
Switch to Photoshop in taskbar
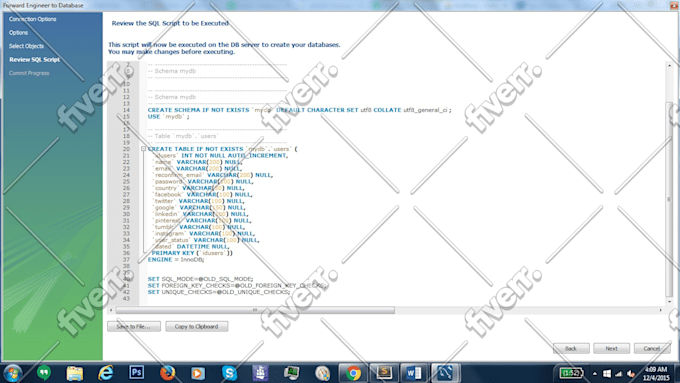(x=136, y=372)
